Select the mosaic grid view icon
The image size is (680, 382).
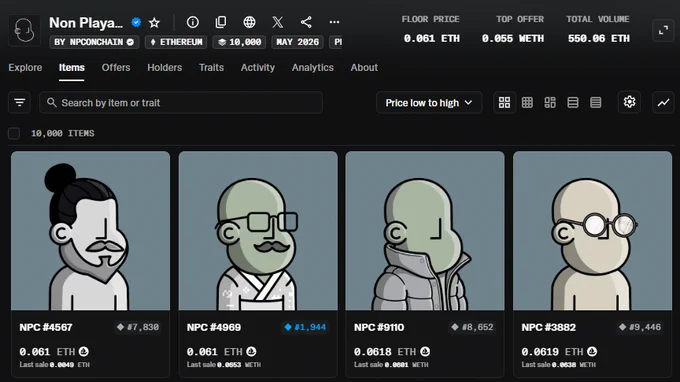coord(550,102)
